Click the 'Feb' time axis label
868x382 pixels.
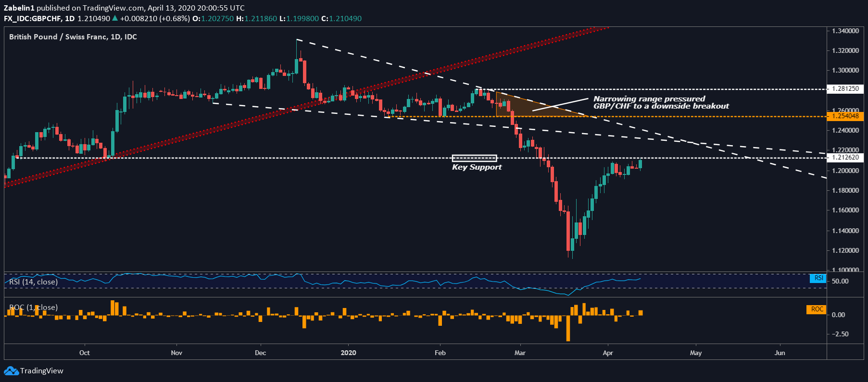tap(440, 353)
